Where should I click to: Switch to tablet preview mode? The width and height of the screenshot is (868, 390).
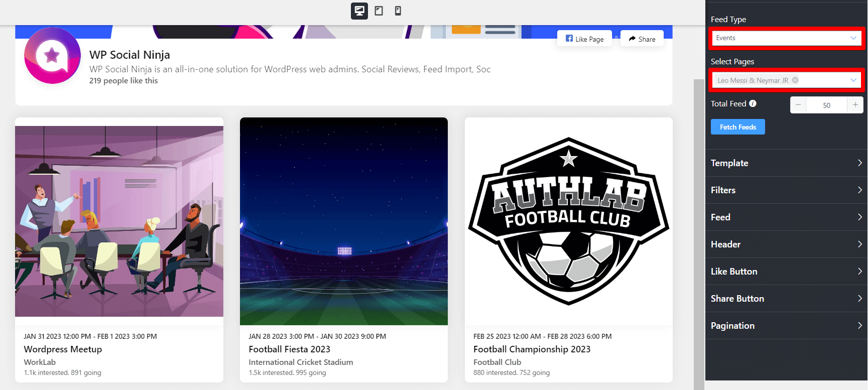point(379,11)
